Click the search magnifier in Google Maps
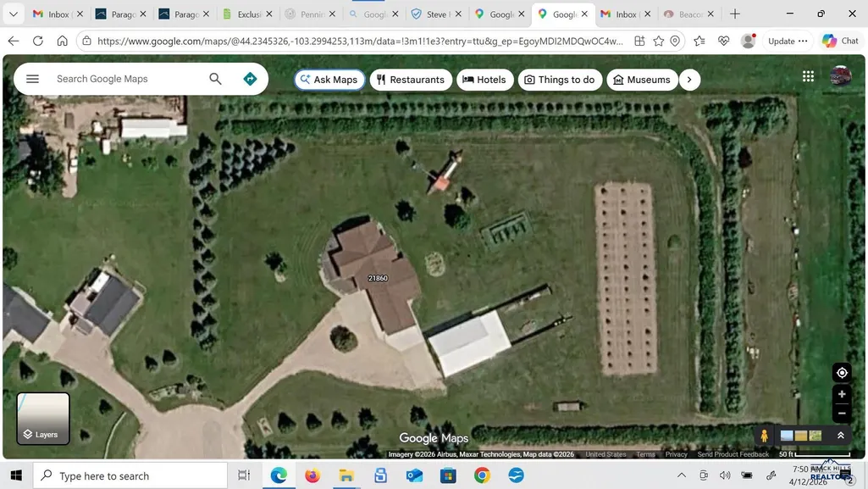The width and height of the screenshot is (868, 489). coord(215,79)
